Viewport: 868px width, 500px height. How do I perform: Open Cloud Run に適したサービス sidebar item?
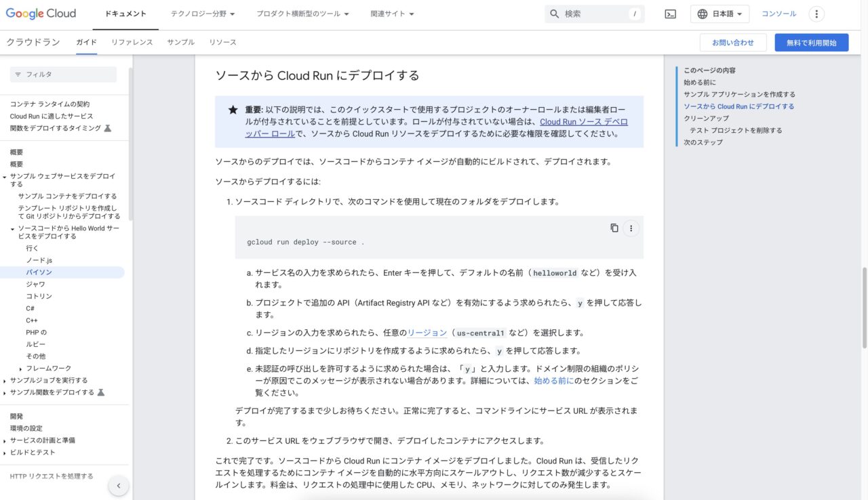tap(52, 117)
